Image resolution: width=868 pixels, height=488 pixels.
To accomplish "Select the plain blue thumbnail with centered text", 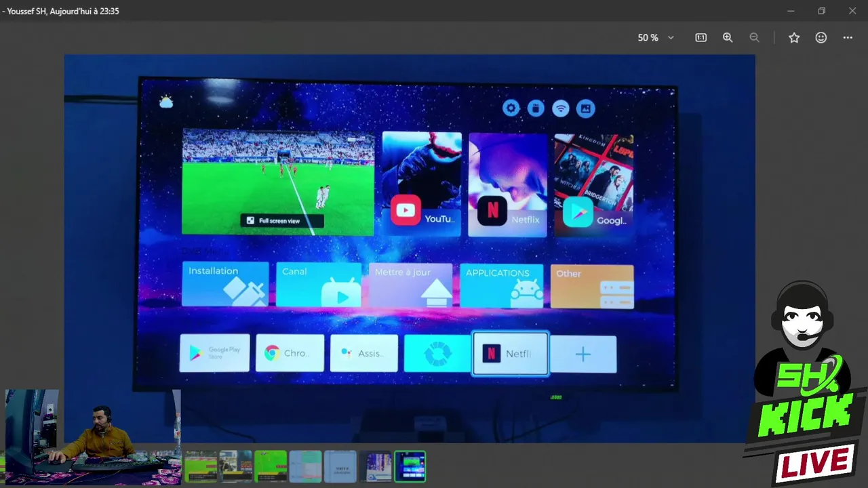I will 340,467.
